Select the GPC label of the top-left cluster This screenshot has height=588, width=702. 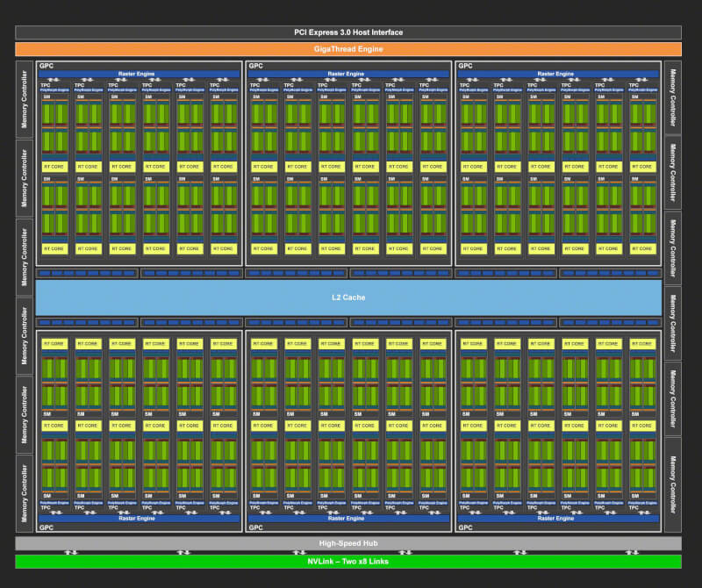tap(47, 66)
